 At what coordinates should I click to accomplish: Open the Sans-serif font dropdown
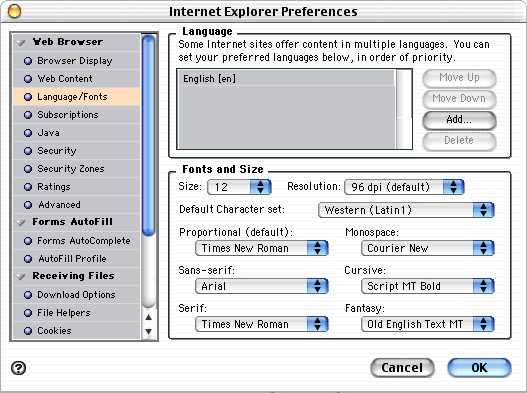261,286
